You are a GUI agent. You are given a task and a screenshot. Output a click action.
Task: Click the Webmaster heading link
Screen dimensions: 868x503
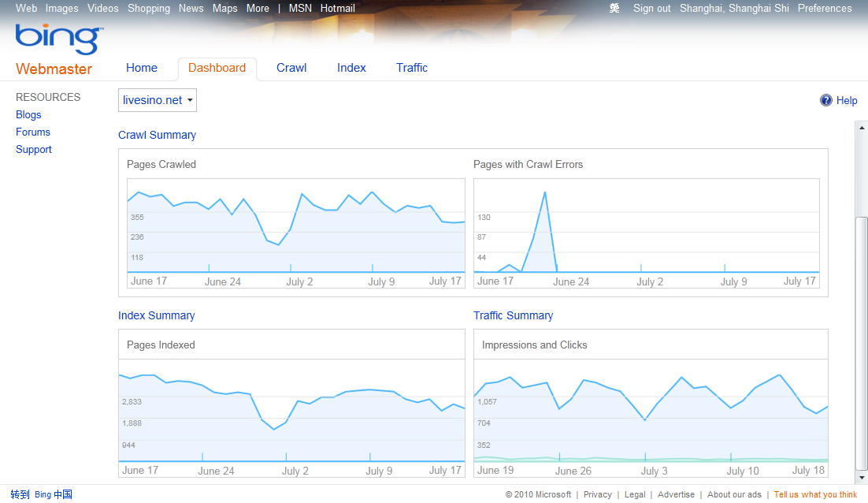point(54,69)
